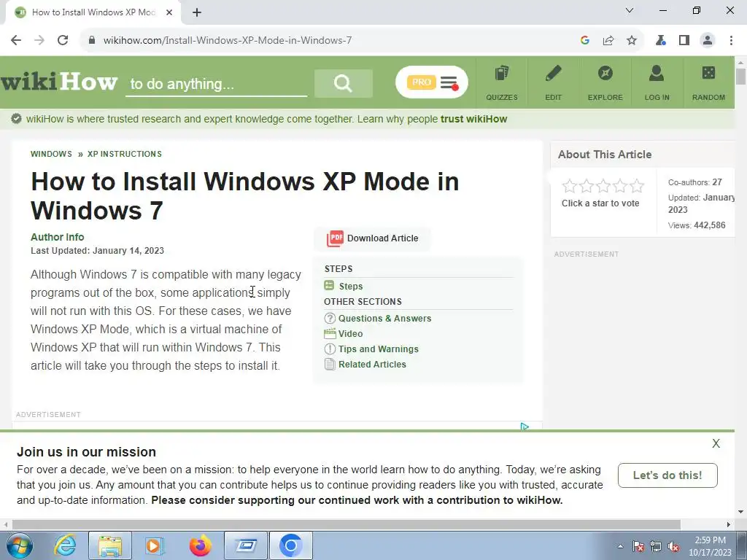Click the Google icon in address bar
This screenshot has width=747, height=560.
(x=585, y=41)
